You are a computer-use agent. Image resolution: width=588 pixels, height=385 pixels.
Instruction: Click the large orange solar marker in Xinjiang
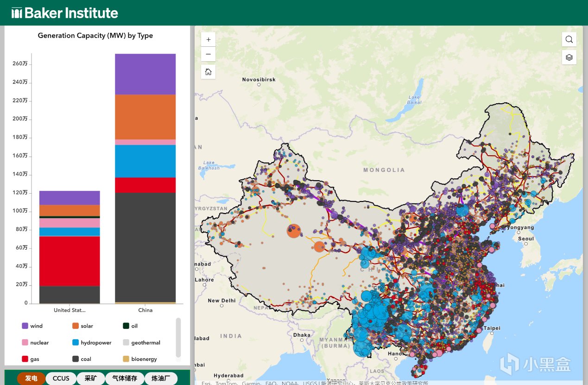coord(294,230)
